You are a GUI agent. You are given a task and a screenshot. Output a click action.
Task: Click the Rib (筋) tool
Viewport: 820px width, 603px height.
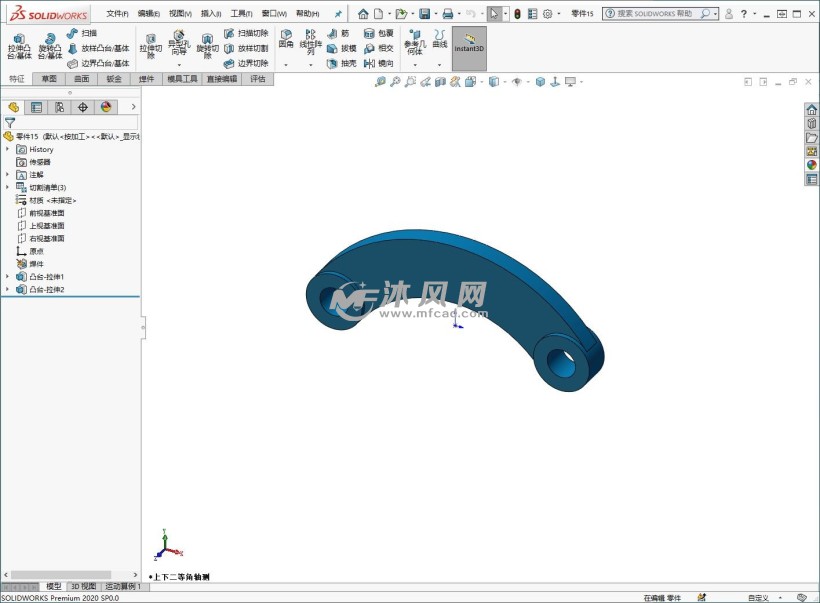click(338, 33)
